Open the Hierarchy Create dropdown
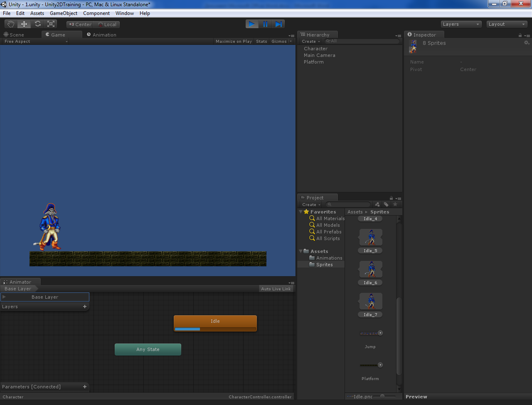This screenshot has height=405, width=532. 311,42
